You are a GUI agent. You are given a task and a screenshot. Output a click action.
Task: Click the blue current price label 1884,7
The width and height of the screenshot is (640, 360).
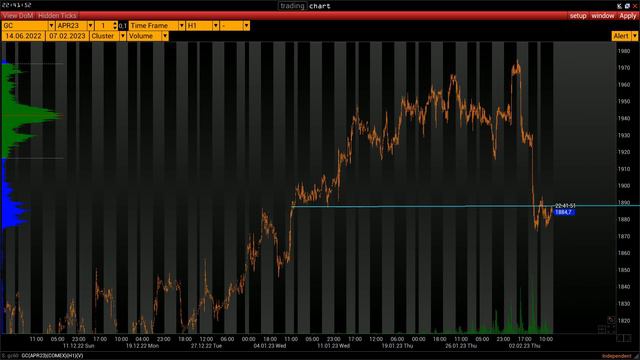click(564, 212)
